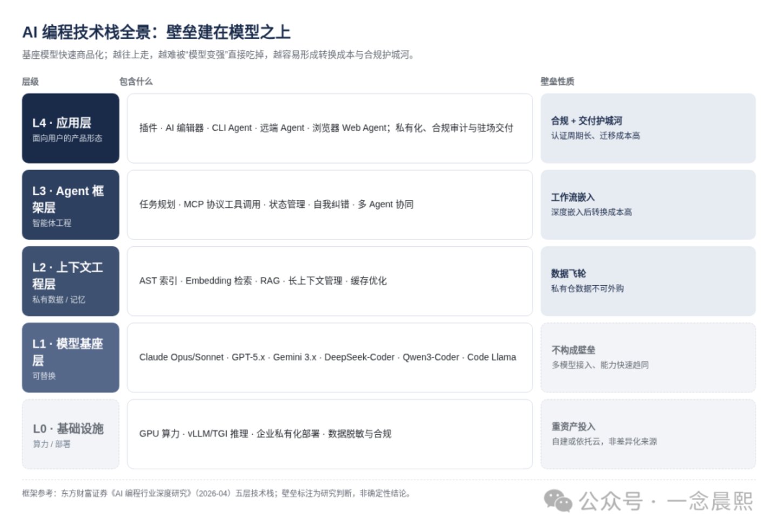778x532 pixels.
Task: Click the 不构成壁垒 heading
Action: point(573,350)
